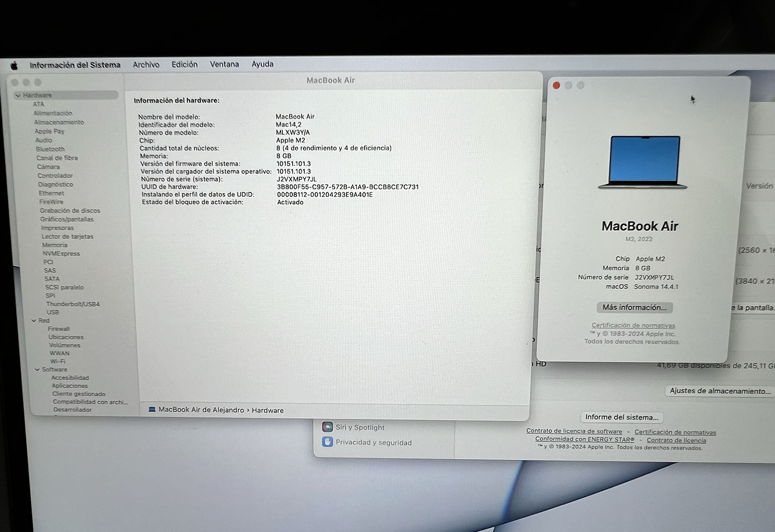Select Desarrollador under Software
775x532 pixels.
click(x=73, y=410)
